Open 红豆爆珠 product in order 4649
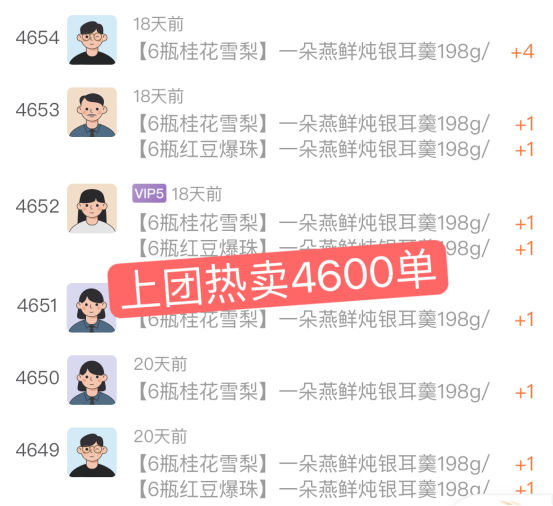 click(313, 489)
